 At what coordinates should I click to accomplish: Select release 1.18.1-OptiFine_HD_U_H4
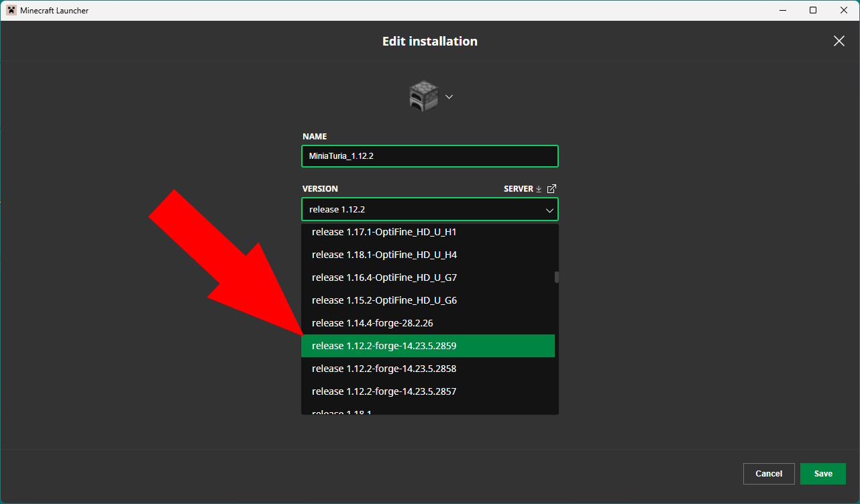(x=428, y=255)
